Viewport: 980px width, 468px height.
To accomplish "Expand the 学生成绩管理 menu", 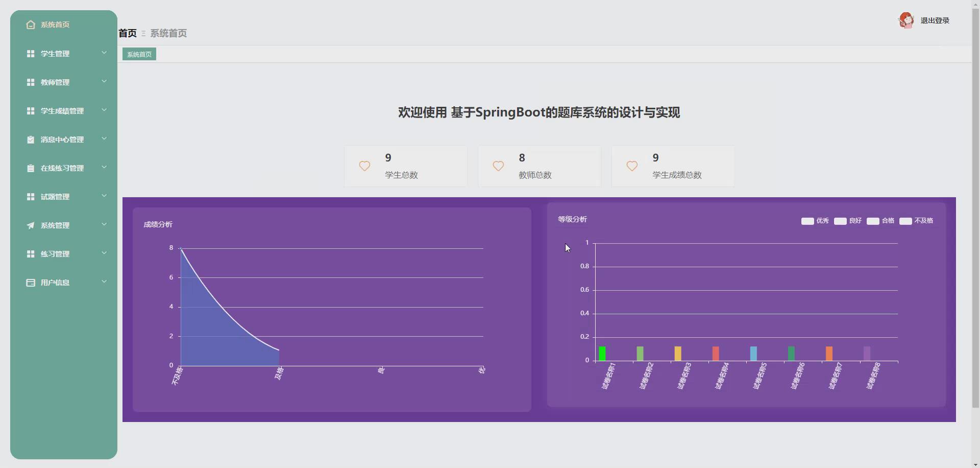I will (104, 109).
